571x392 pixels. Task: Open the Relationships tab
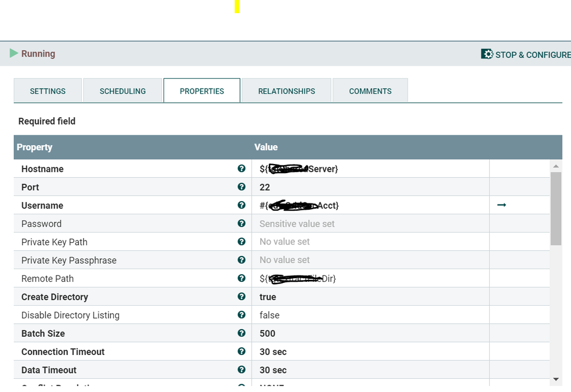(x=286, y=91)
